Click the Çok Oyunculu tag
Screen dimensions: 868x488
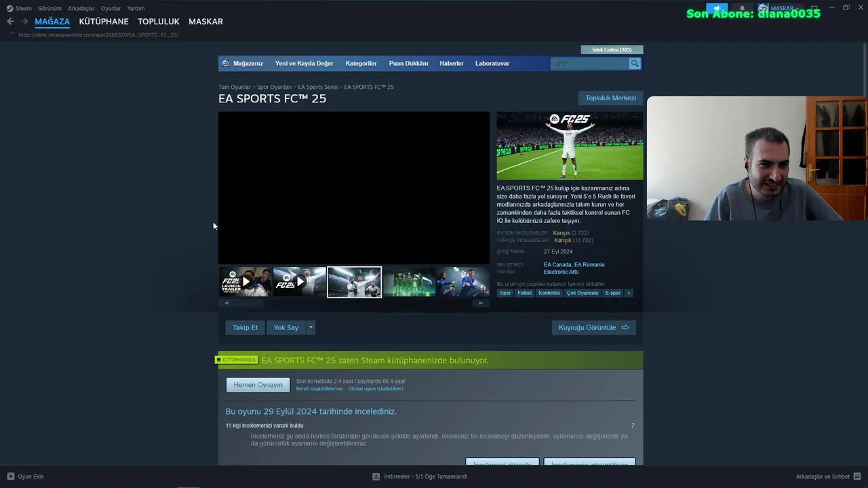[x=583, y=293]
